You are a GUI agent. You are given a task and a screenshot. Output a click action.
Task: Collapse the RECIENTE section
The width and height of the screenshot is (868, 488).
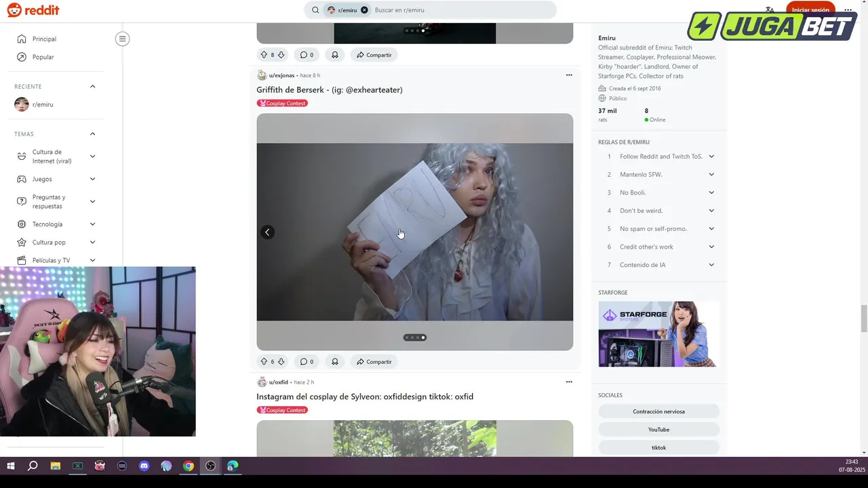coord(93,86)
